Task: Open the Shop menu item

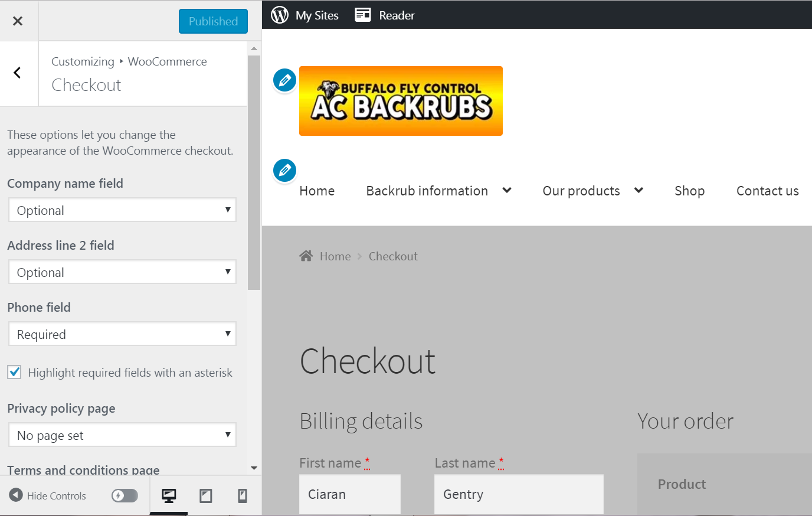Action: pyautogui.click(x=689, y=191)
